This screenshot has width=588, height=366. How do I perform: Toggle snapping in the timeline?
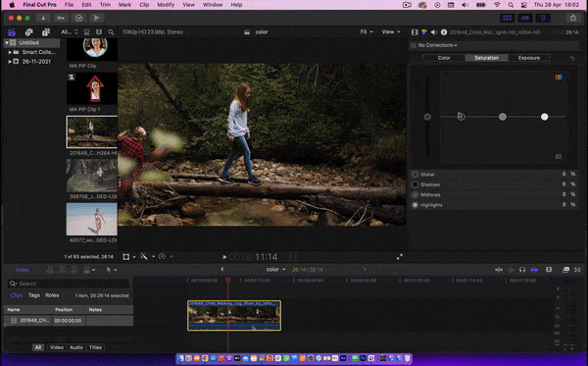pyautogui.click(x=534, y=270)
